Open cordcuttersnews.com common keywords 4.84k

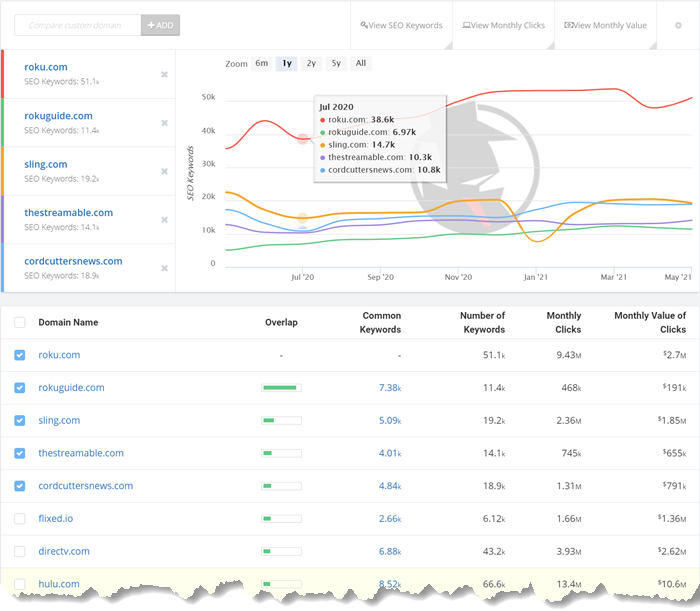coord(390,486)
